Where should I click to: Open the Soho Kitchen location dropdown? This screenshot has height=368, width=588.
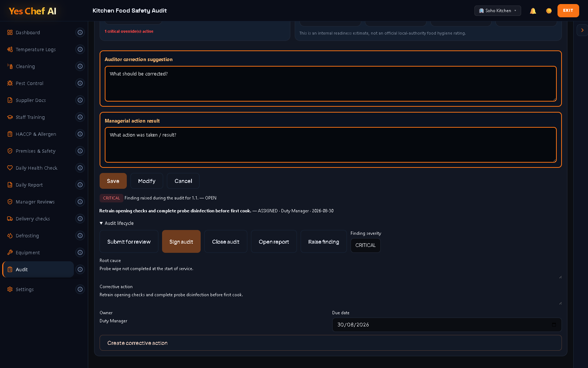coord(498,11)
